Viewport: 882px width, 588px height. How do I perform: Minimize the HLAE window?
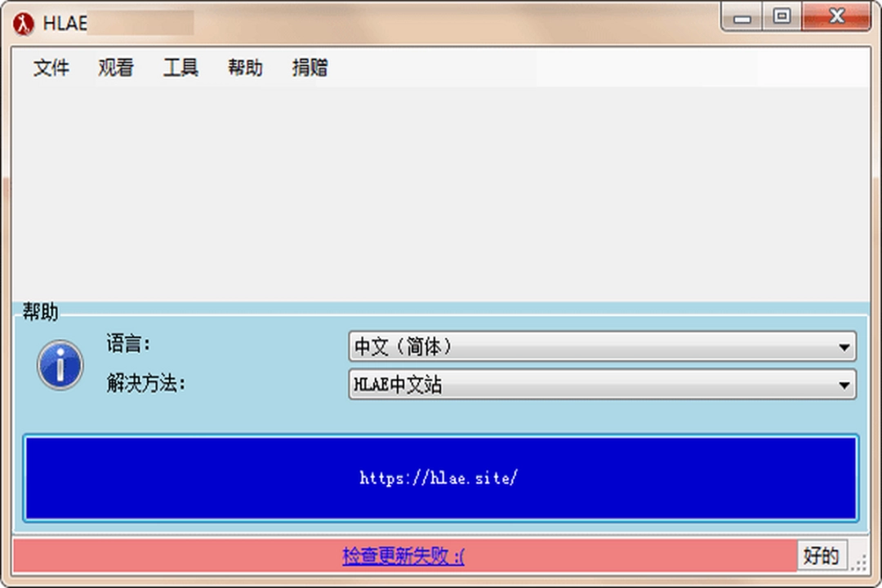(x=742, y=17)
